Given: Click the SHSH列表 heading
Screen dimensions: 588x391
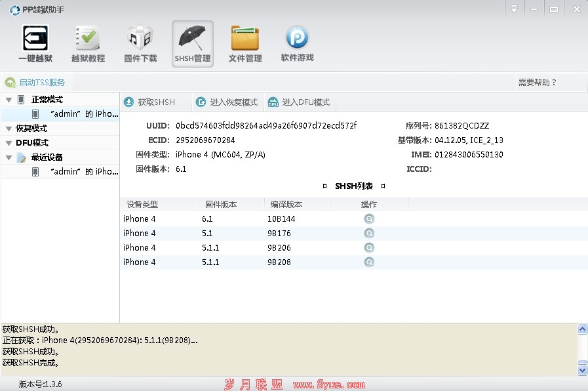Looking at the screenshot, I should click(353, 186).
